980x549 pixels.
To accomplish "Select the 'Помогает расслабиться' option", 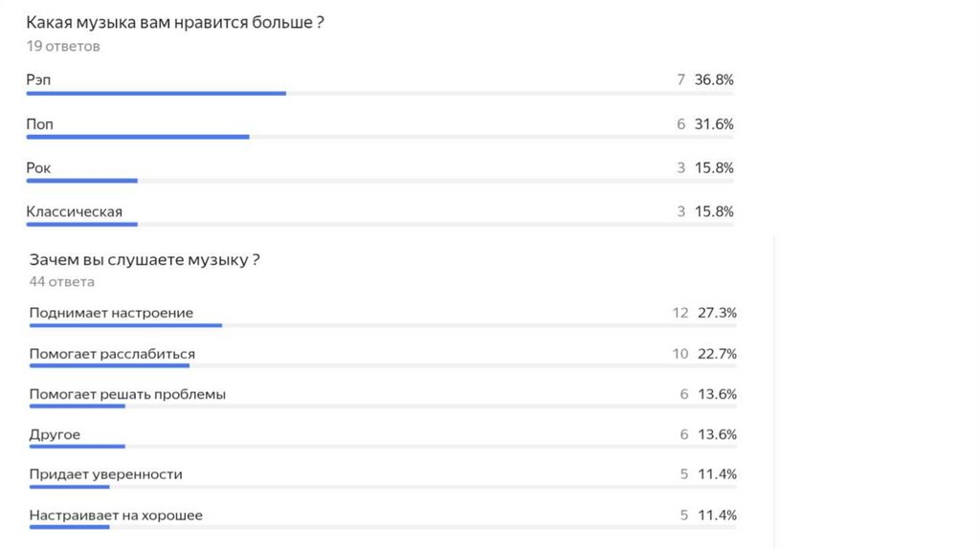I will pyautogui.click(x=112, y=354).
